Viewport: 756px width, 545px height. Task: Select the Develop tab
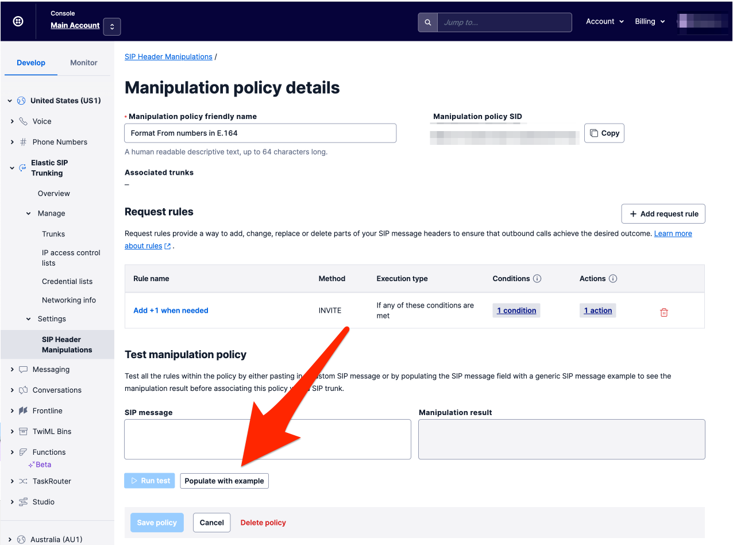[x=30, y=63]
